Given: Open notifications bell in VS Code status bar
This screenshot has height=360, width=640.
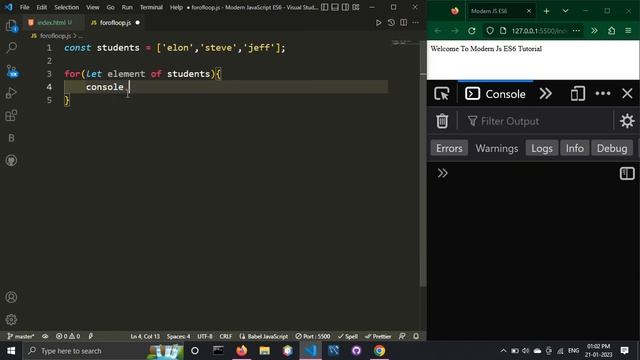Looking at the screenshot, I should pyautogui.click(x=416, y=336).
